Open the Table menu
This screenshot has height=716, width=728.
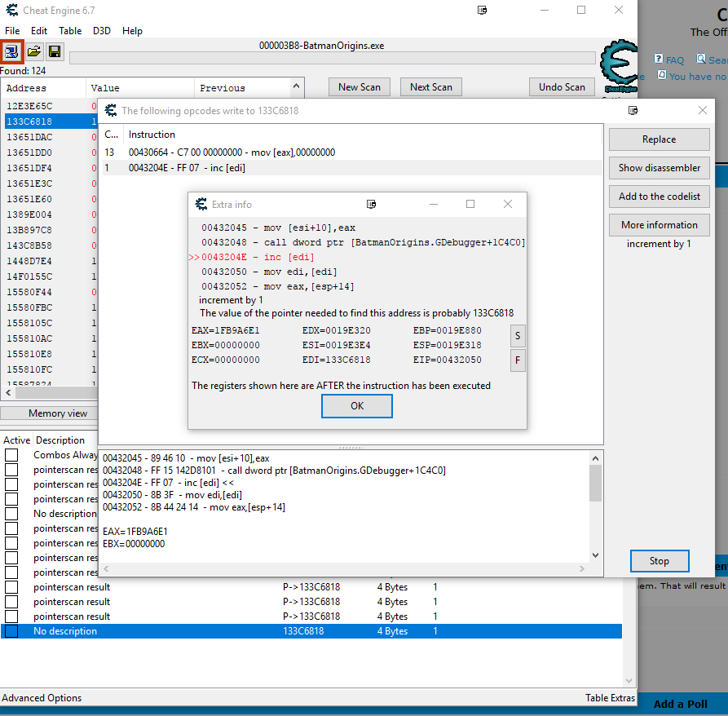pyautogui.click(x=70, y=31)
